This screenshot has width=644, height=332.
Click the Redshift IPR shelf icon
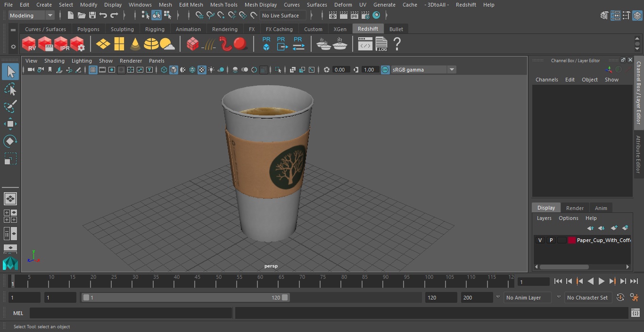(x=61, y=44)
